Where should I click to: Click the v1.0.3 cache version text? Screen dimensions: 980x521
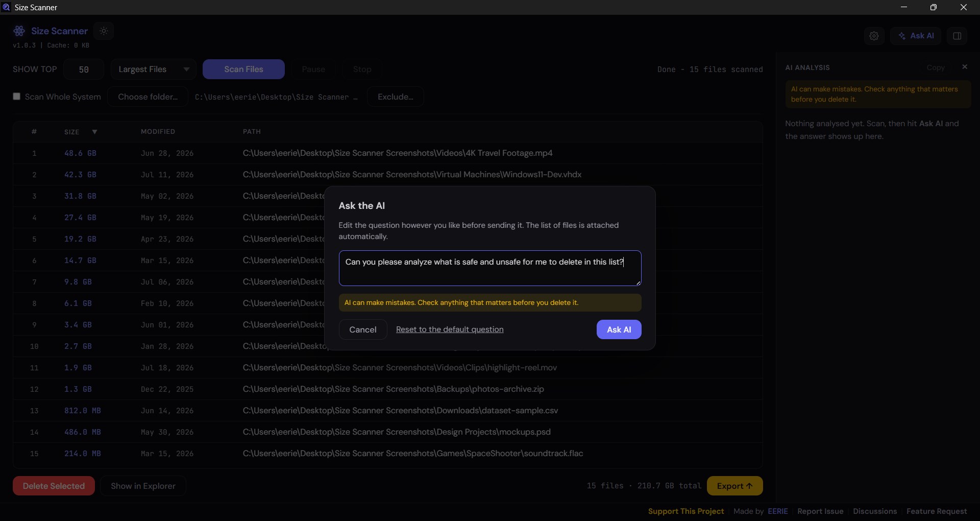point(51,45)
